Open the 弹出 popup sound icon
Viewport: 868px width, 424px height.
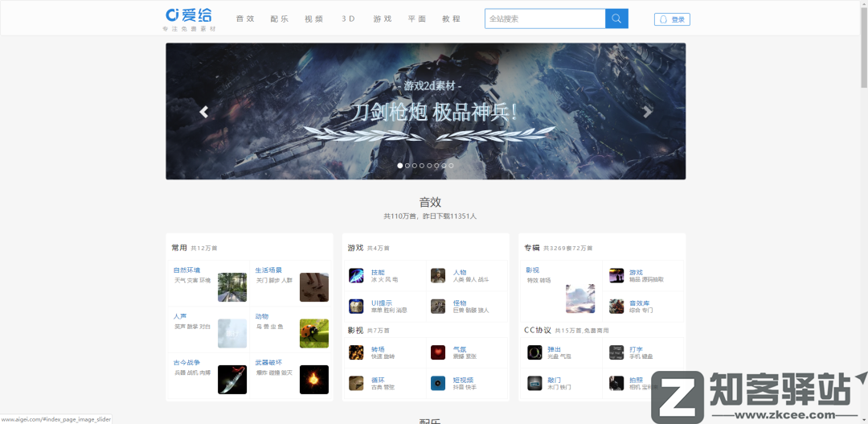(x=534, y=352)
